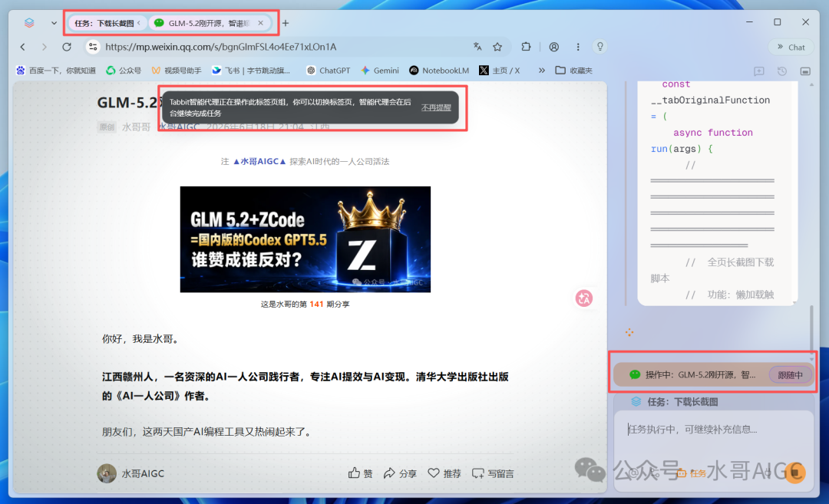Screen dimensions: 829x504
Task: Like the article with 赞
Action: (361, 473)
